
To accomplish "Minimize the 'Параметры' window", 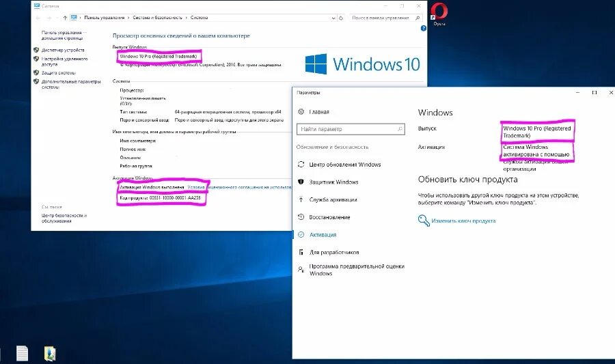I will (x=577, y=93).
